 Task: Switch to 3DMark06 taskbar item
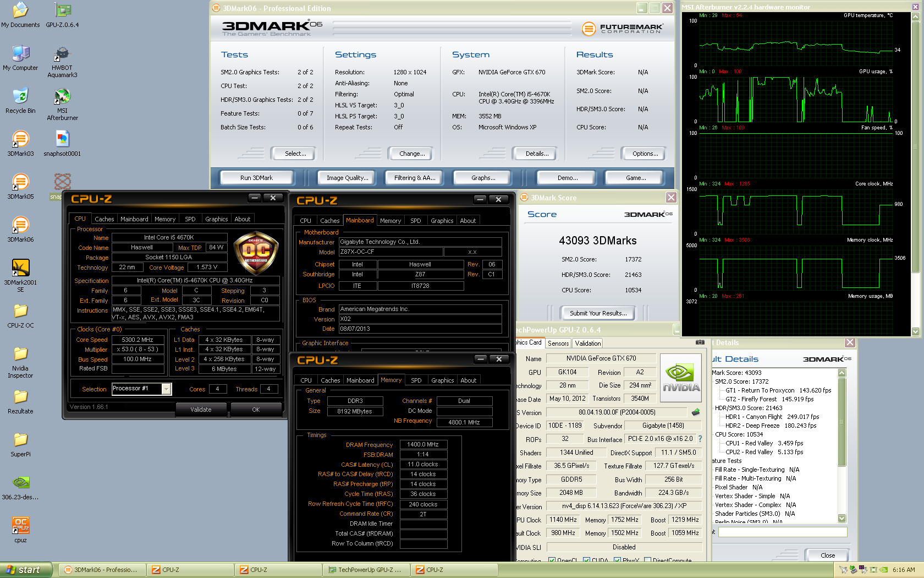point(102,570)
